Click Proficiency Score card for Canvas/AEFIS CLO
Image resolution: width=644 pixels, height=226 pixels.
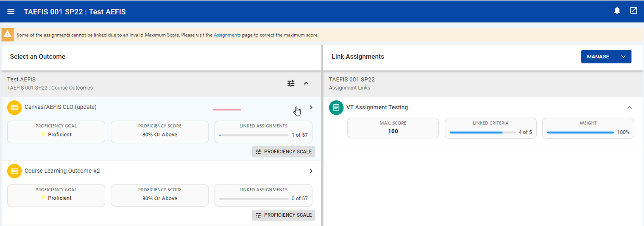[160, 132]
